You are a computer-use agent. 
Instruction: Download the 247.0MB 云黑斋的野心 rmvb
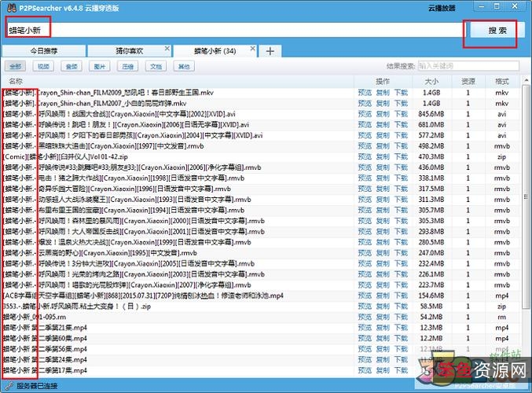[401, 253]
